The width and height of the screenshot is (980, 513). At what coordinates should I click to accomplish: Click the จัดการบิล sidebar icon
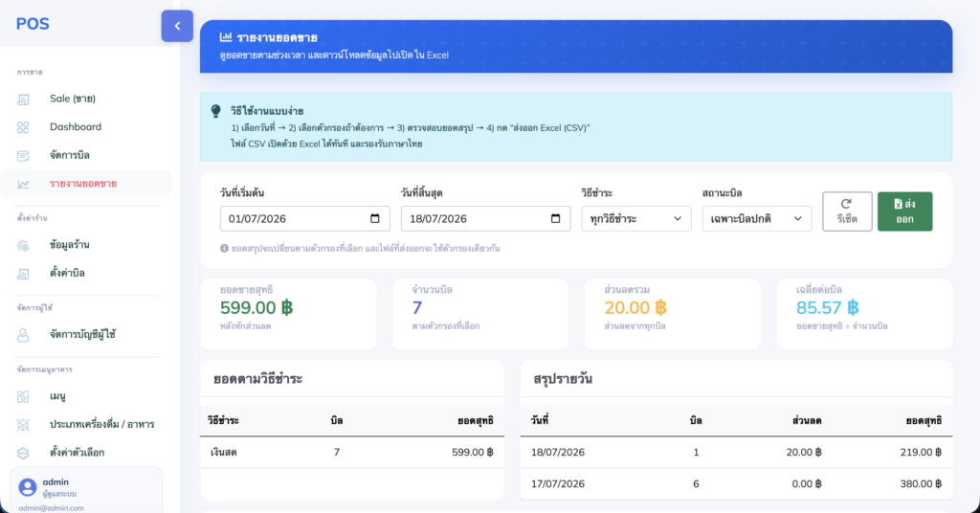[x=23, y=155]
